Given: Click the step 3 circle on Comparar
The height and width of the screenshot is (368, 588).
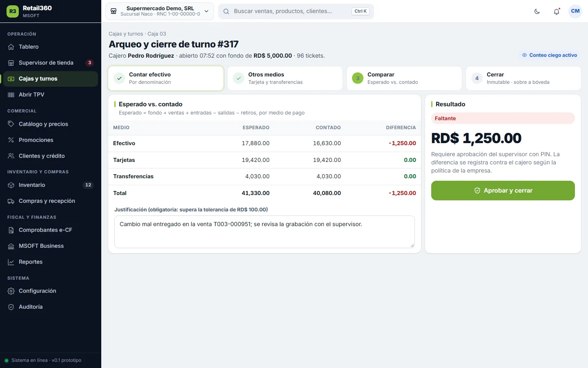Looking at the screenshot, I should 358,78.
